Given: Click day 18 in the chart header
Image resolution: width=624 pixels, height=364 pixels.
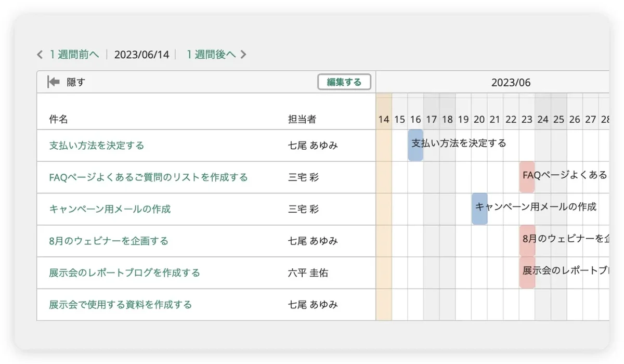Looking at the screenshot, I should pos(447,120).
